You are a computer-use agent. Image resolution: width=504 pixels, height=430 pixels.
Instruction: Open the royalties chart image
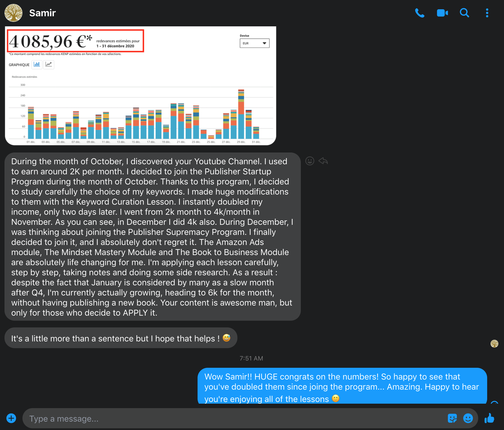tap(141, 86)
